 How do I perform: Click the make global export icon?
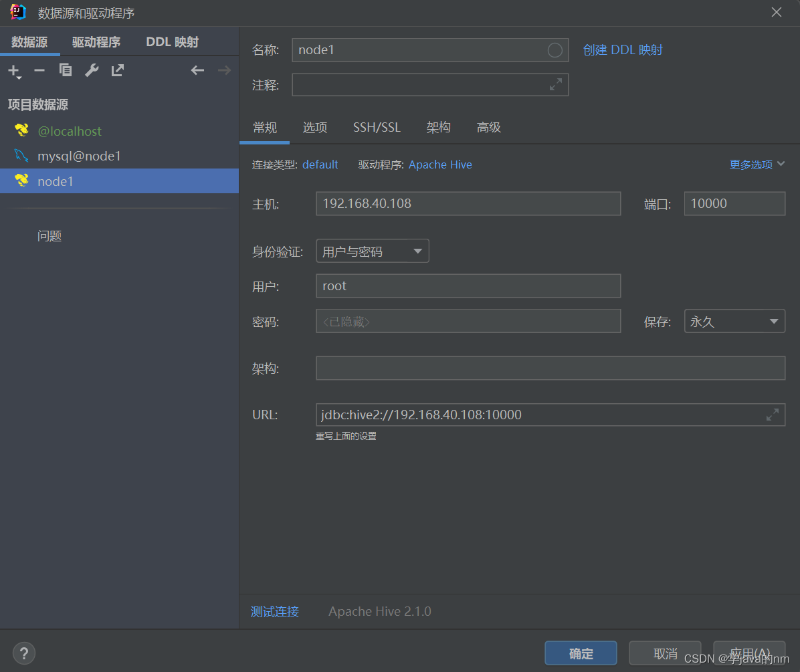coord(118,70)
